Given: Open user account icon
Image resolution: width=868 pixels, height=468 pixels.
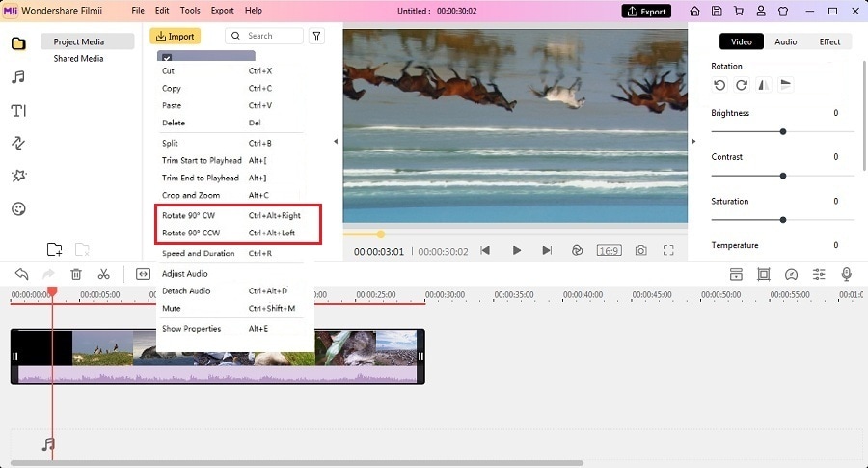Looking at the screenshot, I should point(761,11).
